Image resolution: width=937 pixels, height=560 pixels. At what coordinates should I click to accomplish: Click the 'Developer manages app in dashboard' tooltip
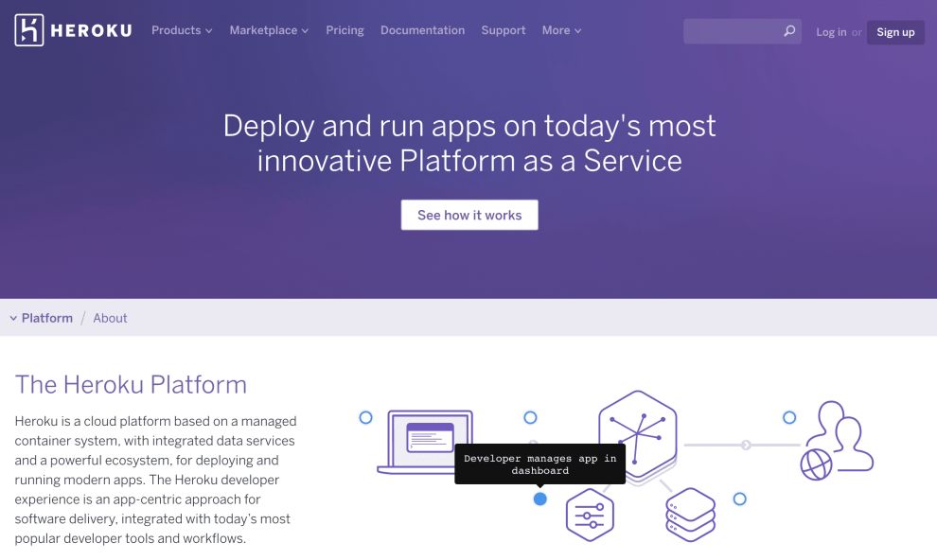540,464
